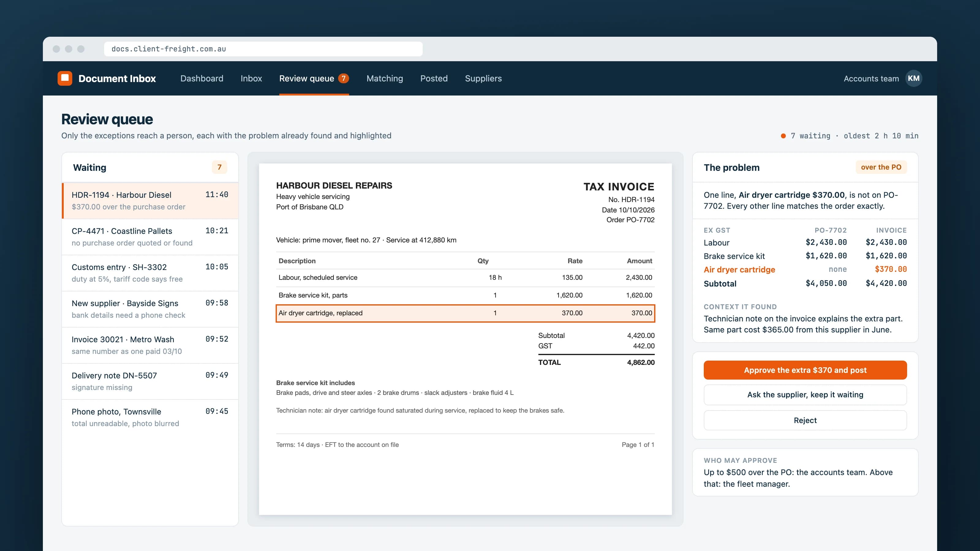Go to the Matching tab

[385, 78]
